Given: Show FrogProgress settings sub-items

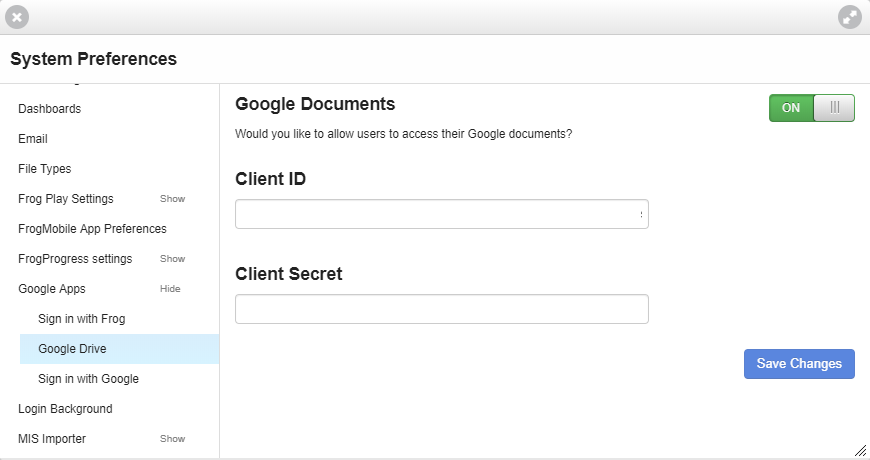Looking at the screenshot, I should click(x=173, y=259).
